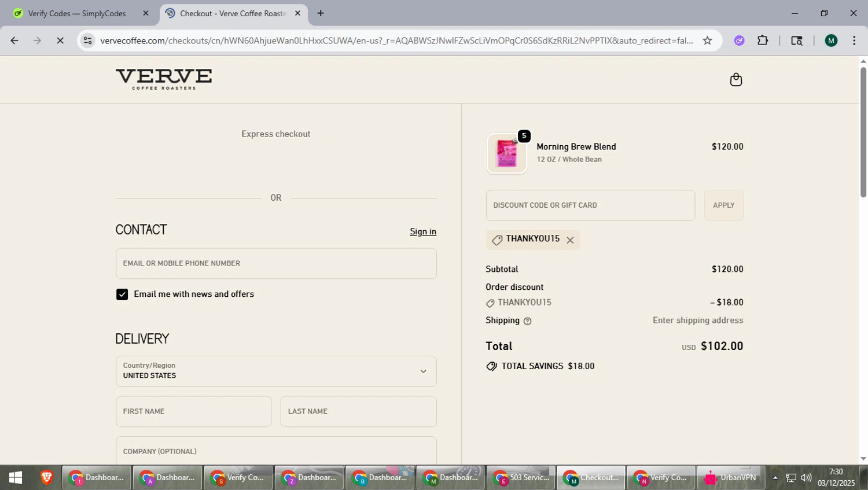Viewport: 868px width, 490px height.
Task: Focus the discount code or gift card field
Action: 590,205
